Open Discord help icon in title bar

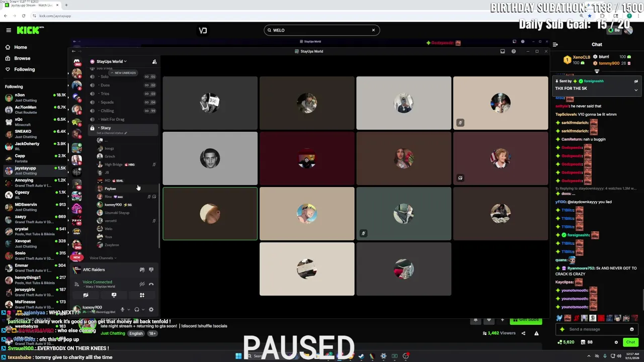513,51
